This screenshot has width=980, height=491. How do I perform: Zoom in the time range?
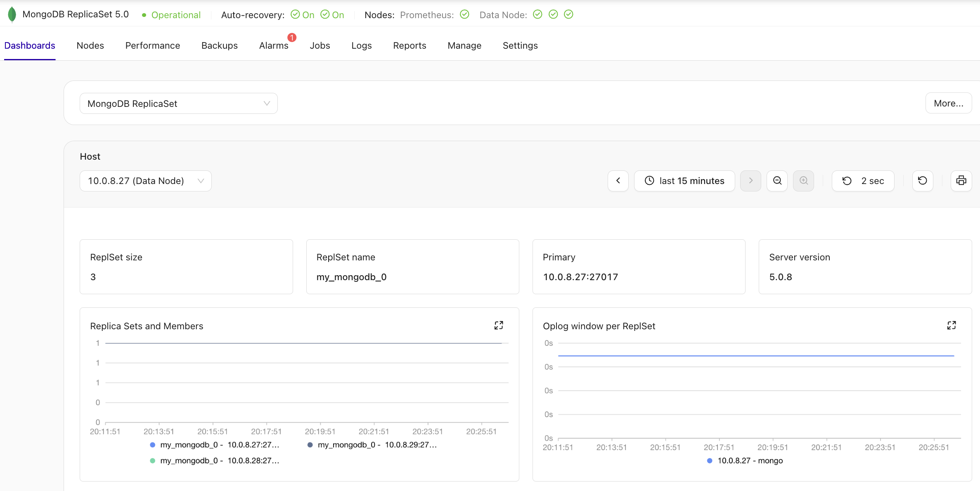(803, 181)
